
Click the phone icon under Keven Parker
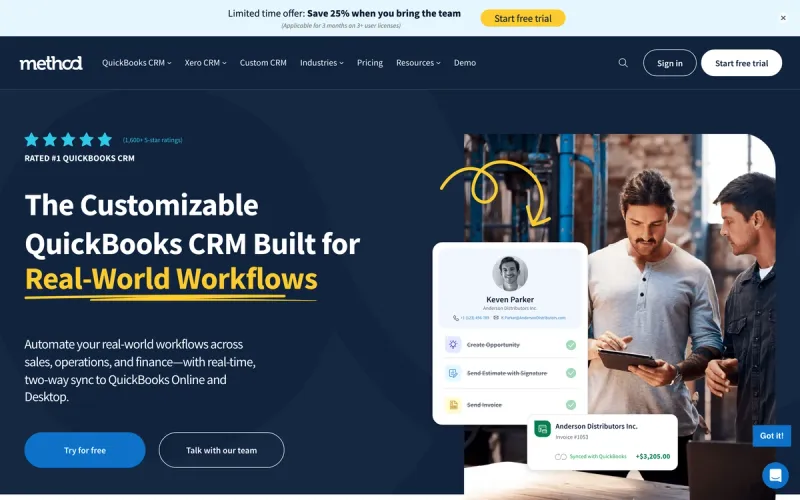(456, 318)
